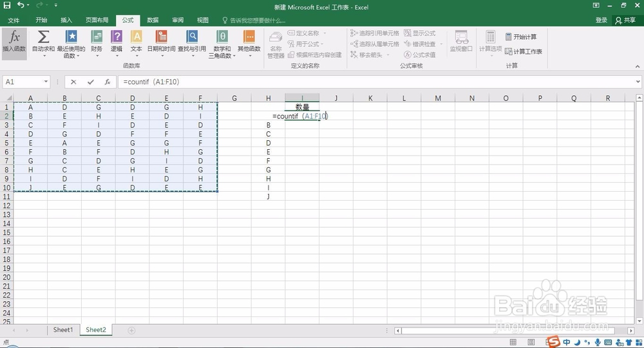Open the Insert tab (插入)
644x348 pixels.
[66, 20]
